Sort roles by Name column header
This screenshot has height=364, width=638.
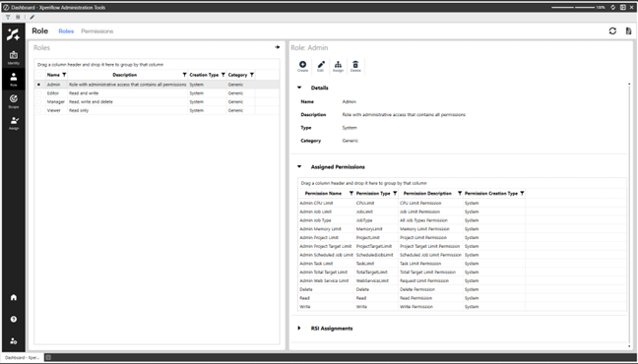[x=53, y=75]
